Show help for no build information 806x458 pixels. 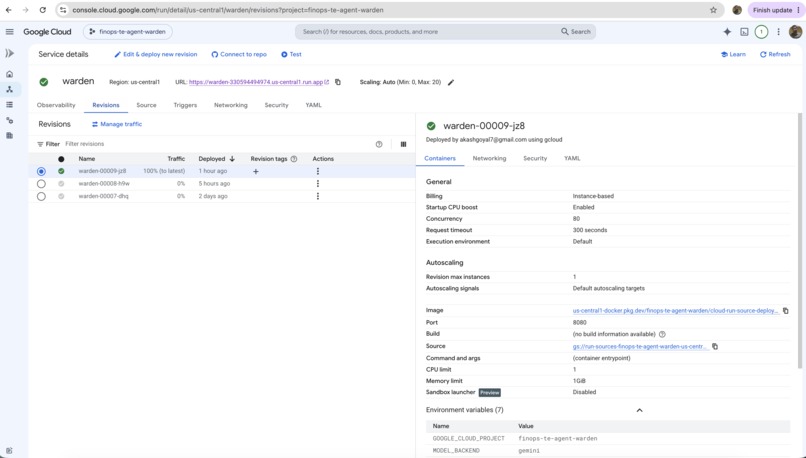coord(662,334)
